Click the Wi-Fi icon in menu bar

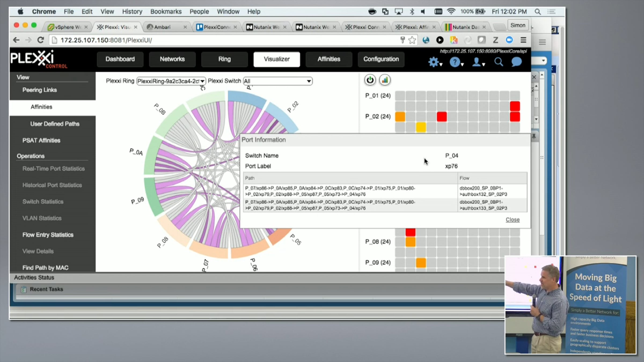tap(451, 12)
